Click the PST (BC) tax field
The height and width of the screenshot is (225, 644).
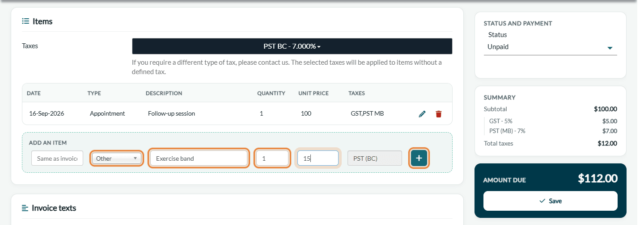click(x=375, y=158)
